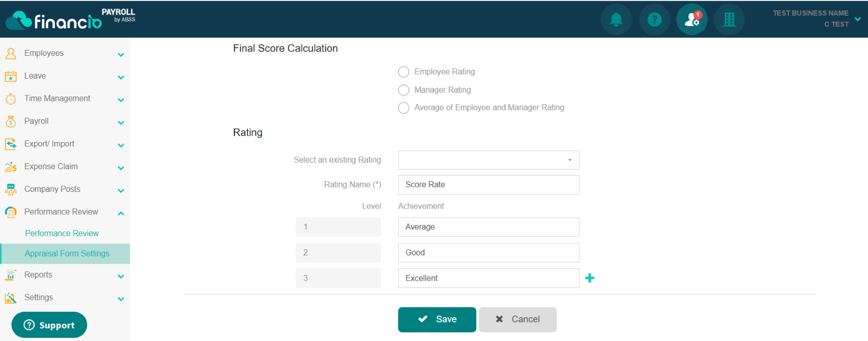Click the Achievement column label

[421, 206]
